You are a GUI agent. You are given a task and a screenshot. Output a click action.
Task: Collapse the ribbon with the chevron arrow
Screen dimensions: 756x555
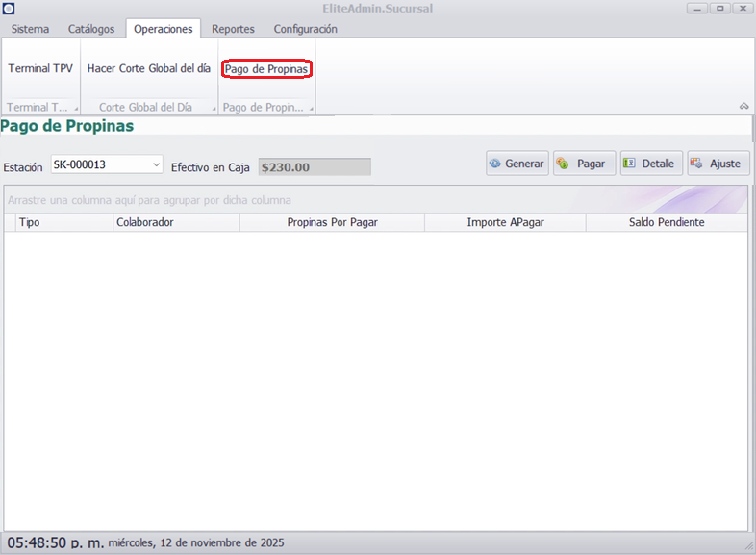point(743,106)
